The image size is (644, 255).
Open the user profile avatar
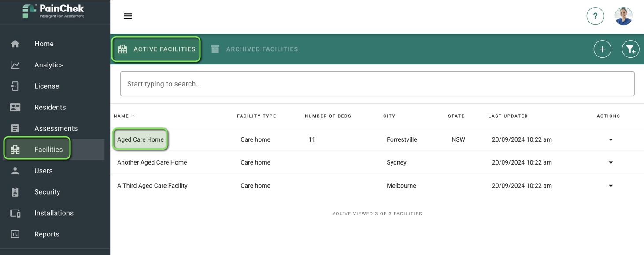pos(623,16)
